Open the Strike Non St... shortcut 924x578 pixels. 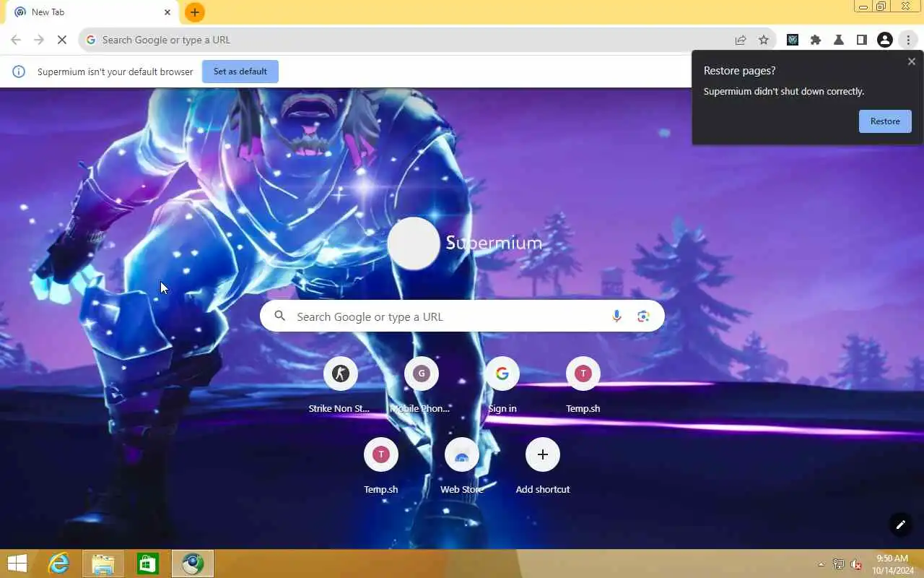pos(340,384)
